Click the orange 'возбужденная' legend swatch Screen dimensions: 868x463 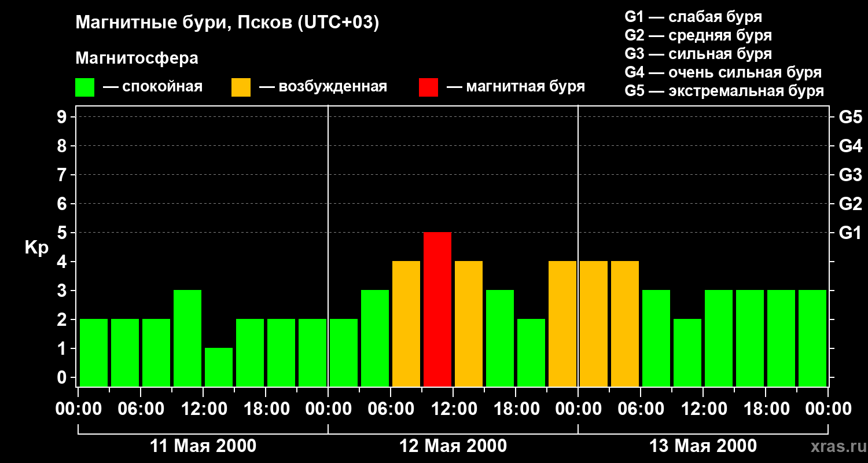(241, 87)
